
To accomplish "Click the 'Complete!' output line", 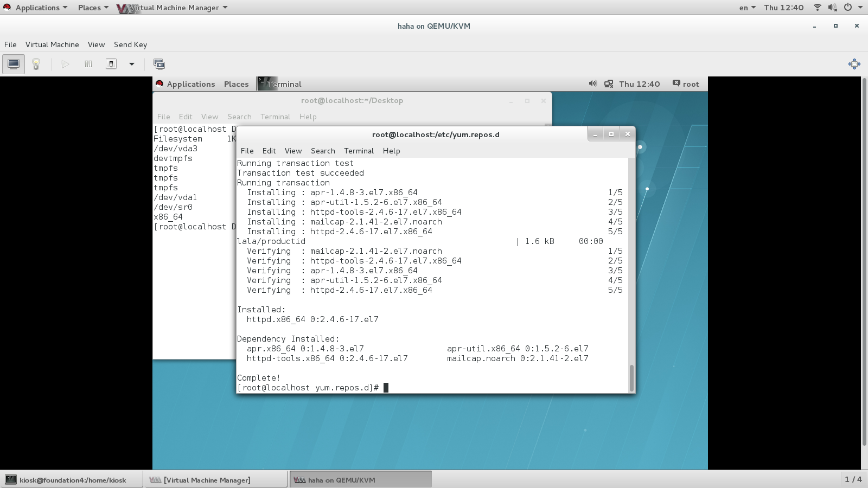I will 259,378.
